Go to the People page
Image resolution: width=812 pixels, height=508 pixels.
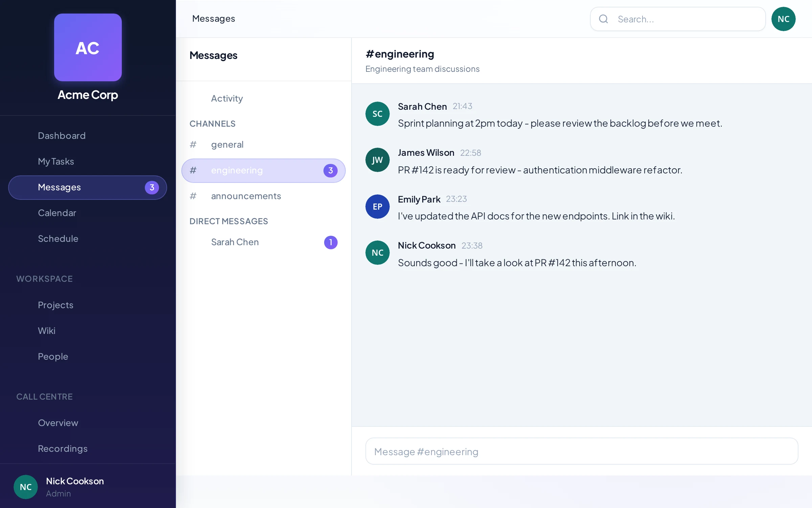(x=88, y=357)
